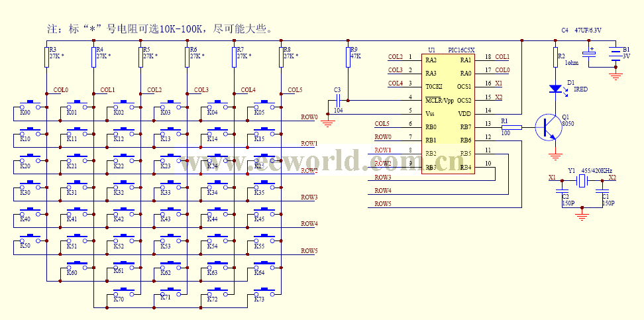Pick the R5 27K resistor symbol
Viewport: 644px width, 320px height.
(x=140, y=57)
